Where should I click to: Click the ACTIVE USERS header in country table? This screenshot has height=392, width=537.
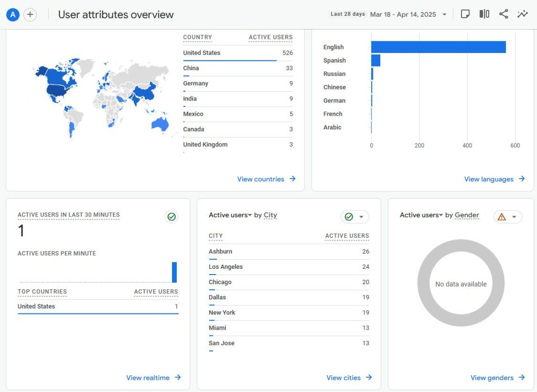pos(271,37)
